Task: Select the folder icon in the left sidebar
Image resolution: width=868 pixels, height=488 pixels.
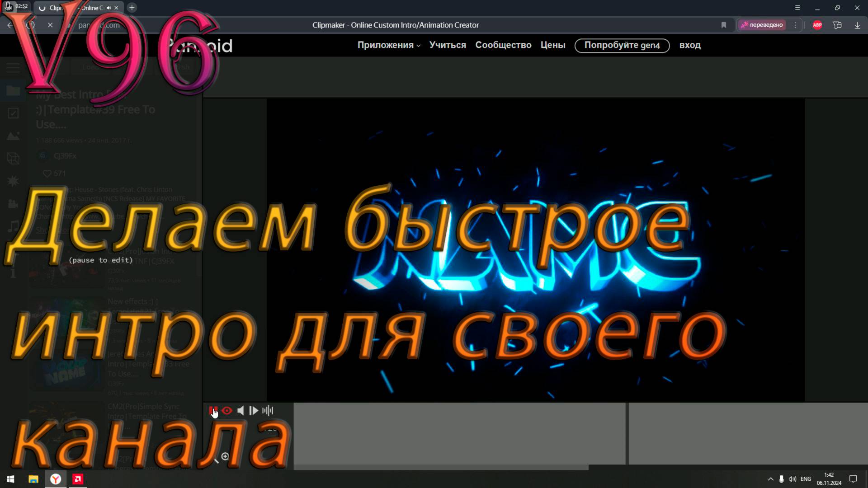Action: click(13, 90)
